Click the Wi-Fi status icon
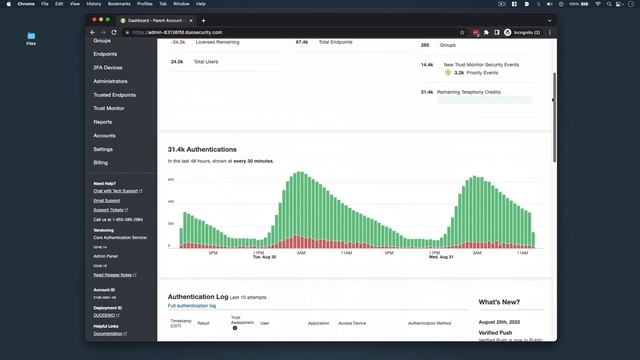 click(598, 4)
